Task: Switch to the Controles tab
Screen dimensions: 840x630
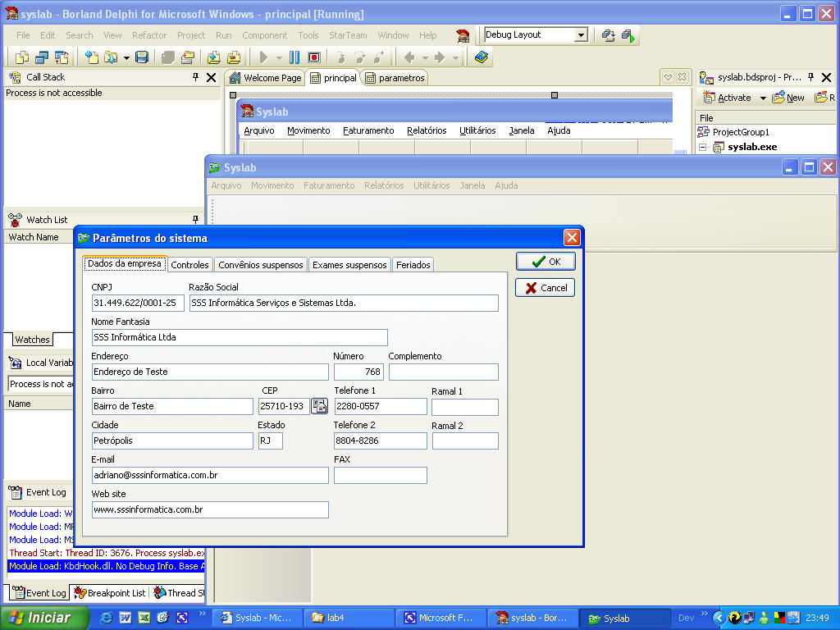Action: tap(189, 265)
